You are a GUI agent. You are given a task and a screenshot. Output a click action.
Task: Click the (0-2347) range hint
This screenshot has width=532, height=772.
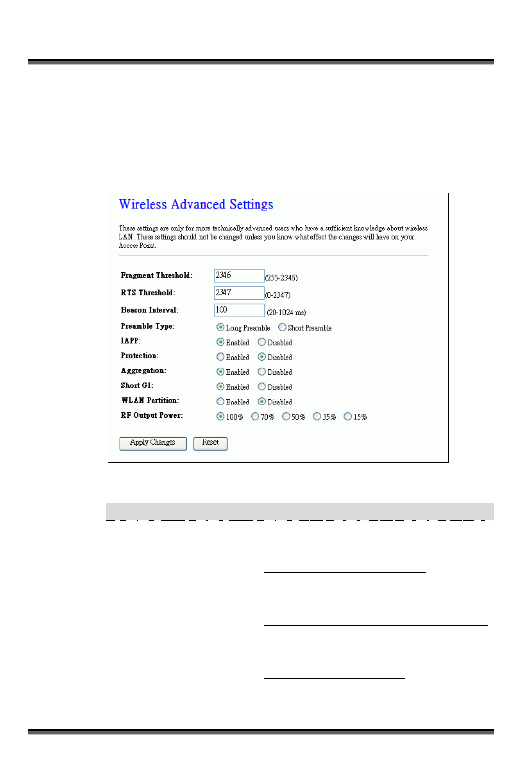(x=277, y=295)
